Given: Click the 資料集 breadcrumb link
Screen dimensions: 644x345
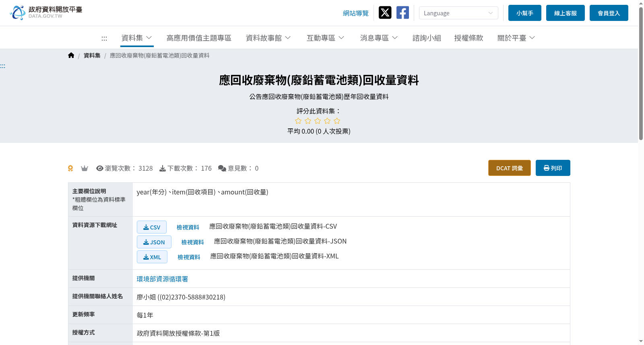Looking at the screenshot, I should point(92,56).
